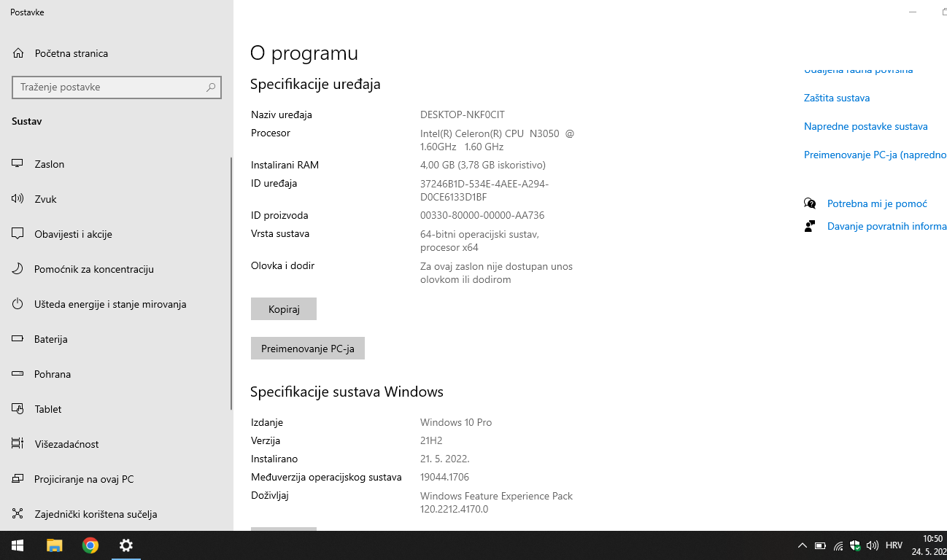
Task: Launch Google Chrome from the taskbar
Action: 90,545
